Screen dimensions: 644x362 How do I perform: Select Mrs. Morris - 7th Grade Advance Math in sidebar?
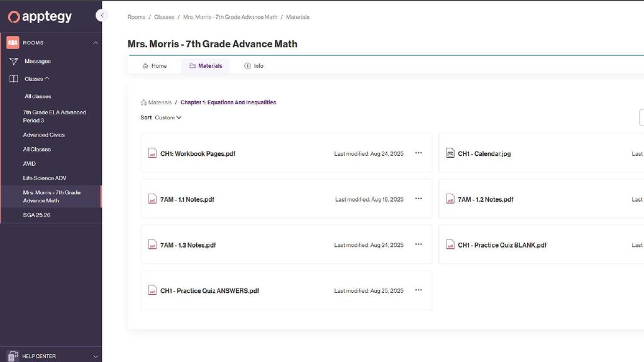click(x=52, y=196)
